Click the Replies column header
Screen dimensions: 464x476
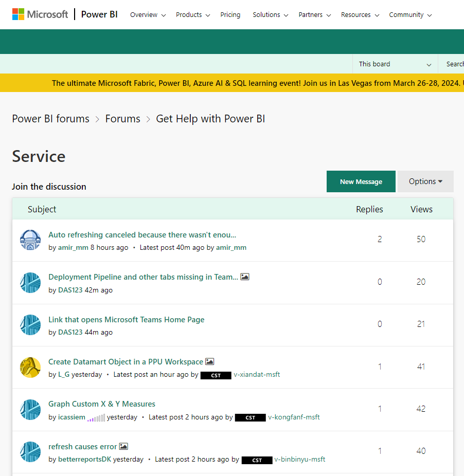click(369, 209)
